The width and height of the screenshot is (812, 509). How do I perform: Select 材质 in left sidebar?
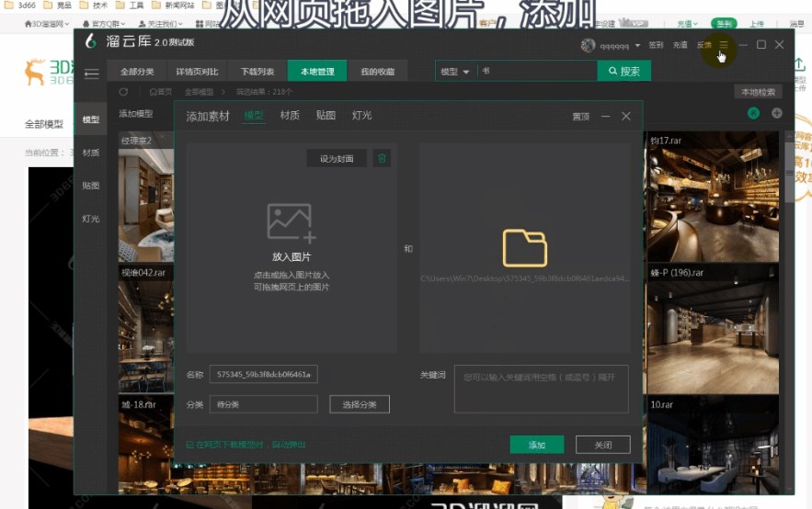[x=91, y=153]
